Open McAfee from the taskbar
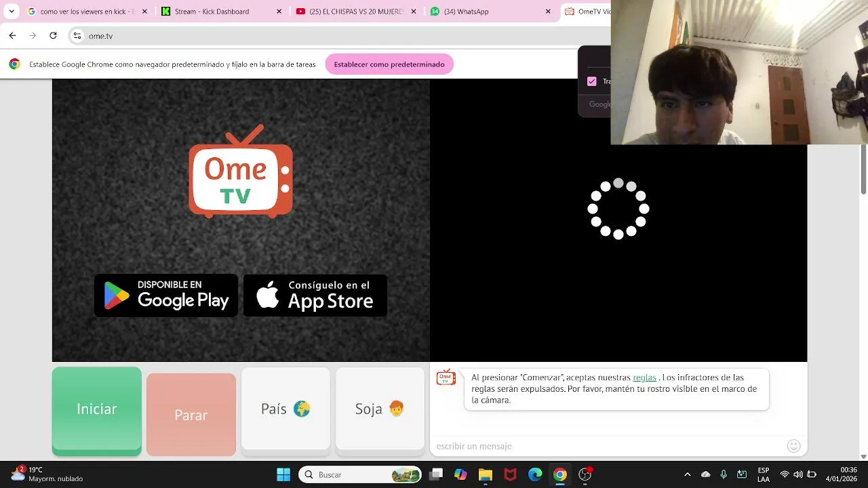Viewport: 868px width, 488px height. click(x=510, y=474)
